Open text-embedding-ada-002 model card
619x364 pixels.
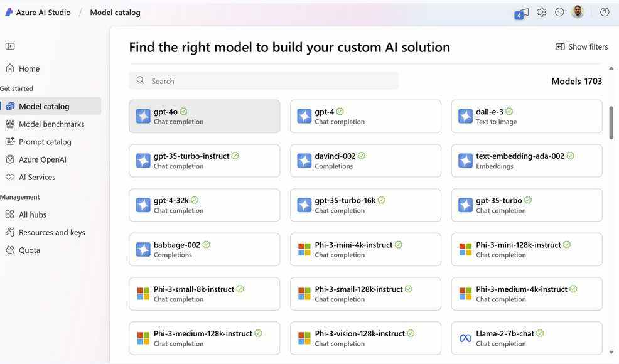coord(527,161)
